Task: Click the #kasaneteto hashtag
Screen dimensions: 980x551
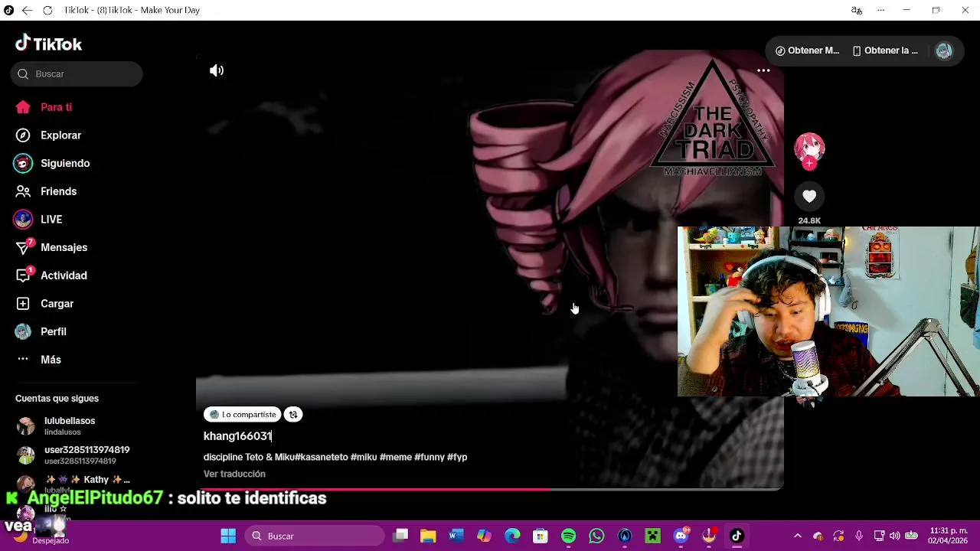Action: click(321, 457)
